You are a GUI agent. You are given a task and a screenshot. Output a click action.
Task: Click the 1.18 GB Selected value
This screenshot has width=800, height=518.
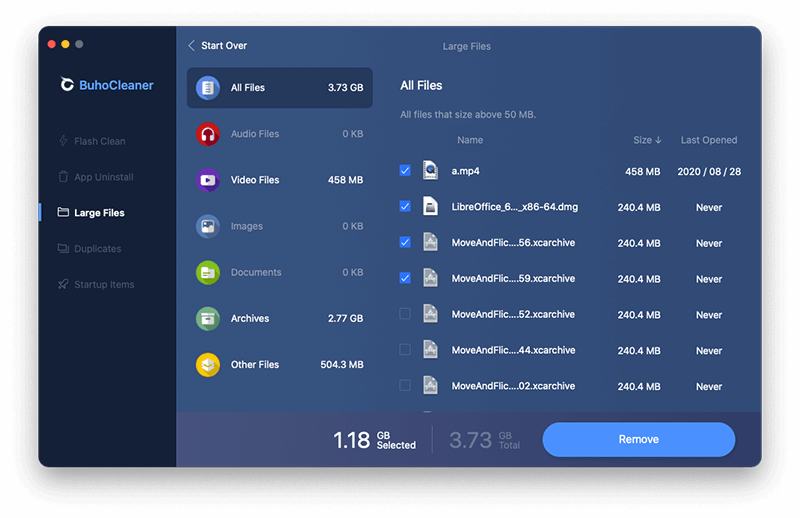point(374,440)
